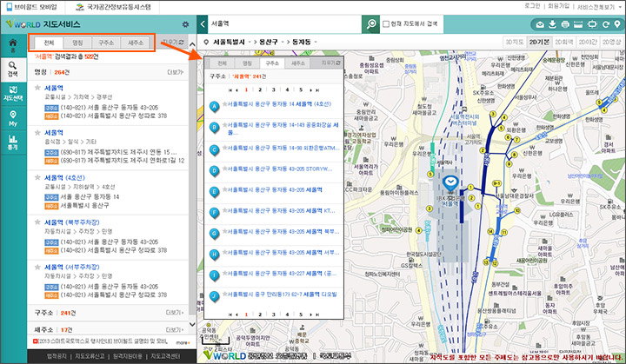626x364 pixels.
Task: Click marker B in the 구주소 results popup
Action: (215, 128)
